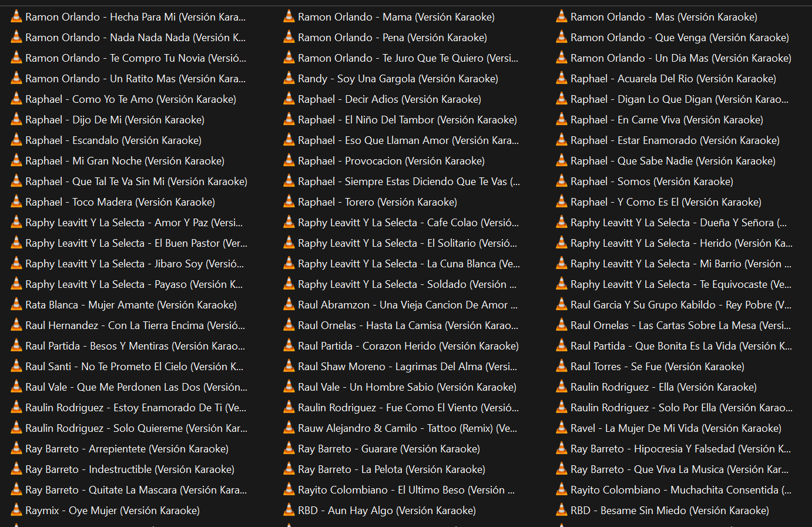The width and height of the screenshot is (812, 527).
Task: Select RBD - Aun Hay Algo karaoke file
Action: coord(387,511)
